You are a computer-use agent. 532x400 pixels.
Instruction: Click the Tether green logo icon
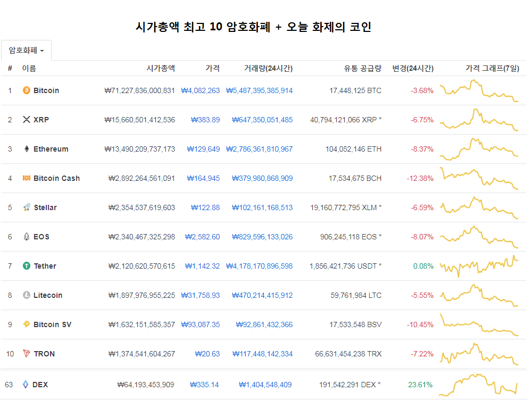point(27,265)
